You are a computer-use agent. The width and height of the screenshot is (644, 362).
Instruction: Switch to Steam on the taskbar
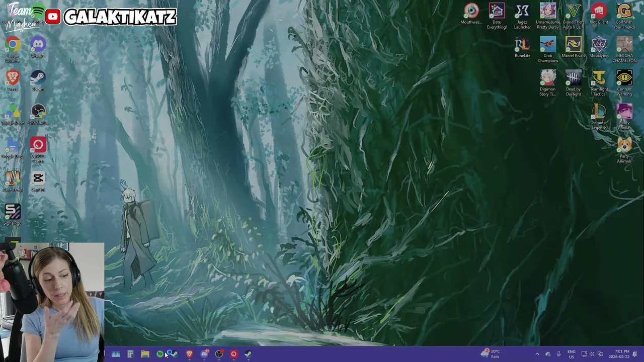pyautogui.click(x=248, y=354)
